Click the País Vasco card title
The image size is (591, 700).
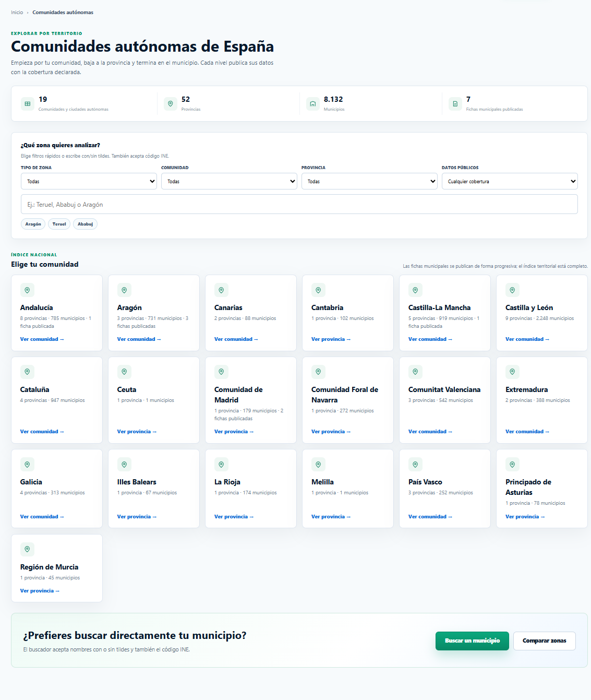[x=425, y=482]
